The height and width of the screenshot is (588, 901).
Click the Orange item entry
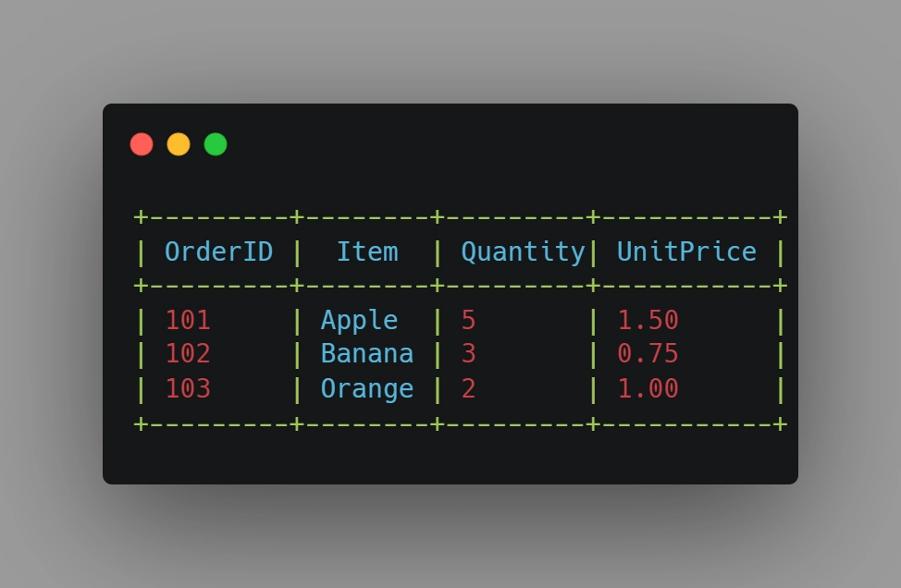click(x=367, y=388)
